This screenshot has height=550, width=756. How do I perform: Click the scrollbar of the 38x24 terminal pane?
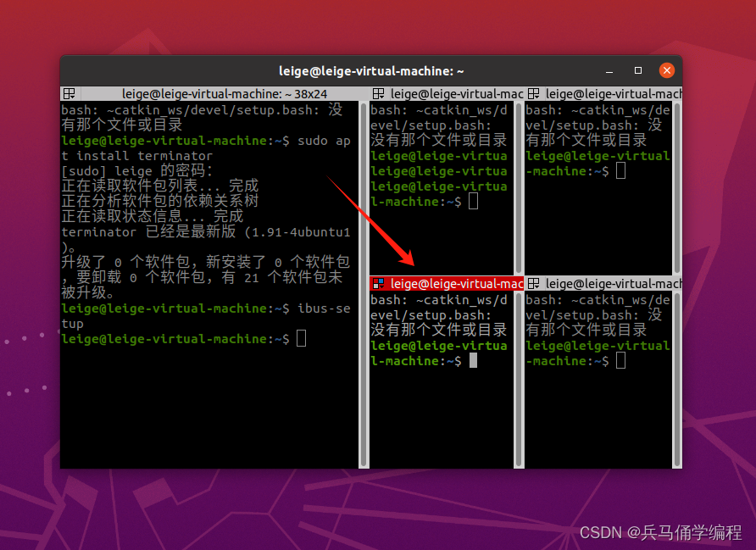[x=364, y=285]
